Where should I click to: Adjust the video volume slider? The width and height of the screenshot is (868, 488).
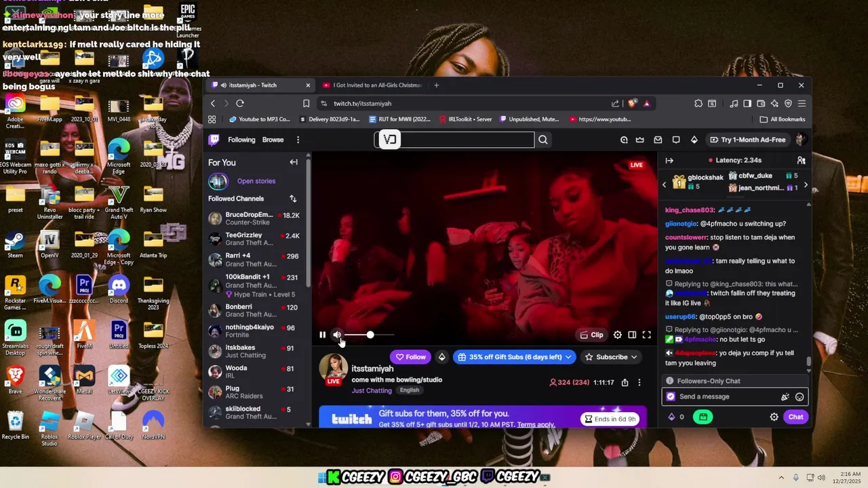(370, 335)
